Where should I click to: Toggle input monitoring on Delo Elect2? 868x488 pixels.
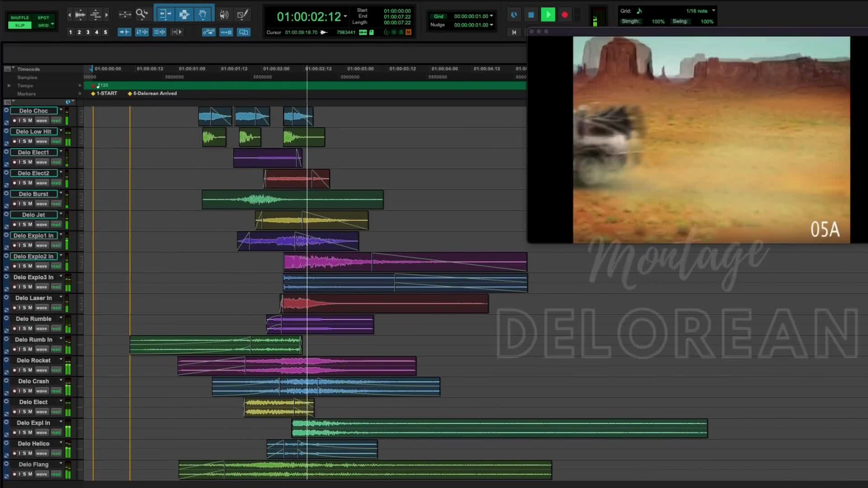[19, 183]
